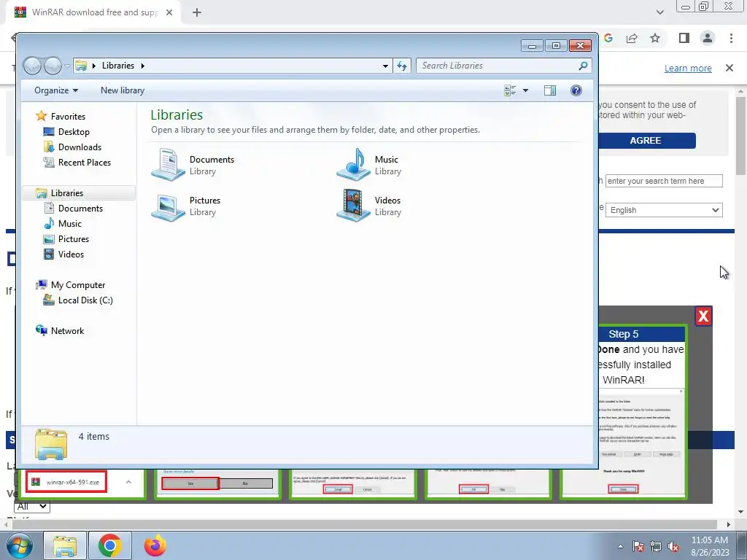Open Recent Places in sidebar
The height and width of the screenshot is (560, 747).
coord(85,163)
